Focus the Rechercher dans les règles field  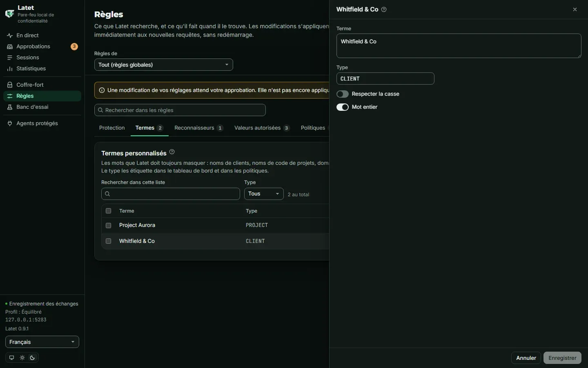click(180, 110)
